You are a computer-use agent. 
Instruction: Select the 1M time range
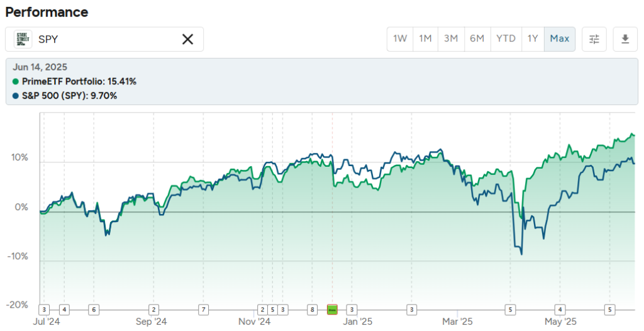[x=426, y=39]
